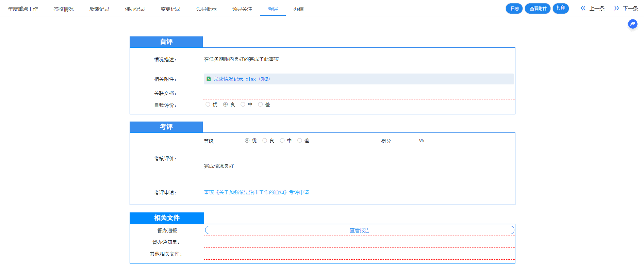Click the 督办通报 label
The width and height of the screenshot is (644, 272).
coord(167,230)
